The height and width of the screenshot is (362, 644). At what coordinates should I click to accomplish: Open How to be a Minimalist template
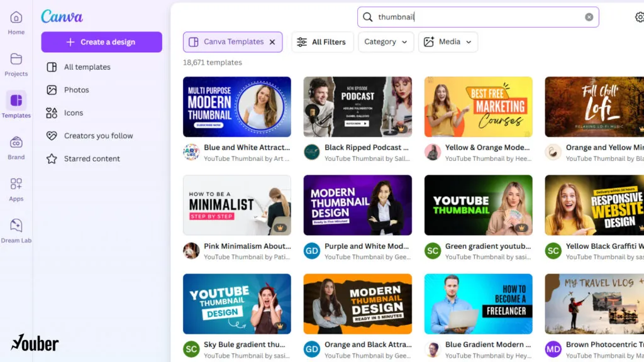(x=237, y=206)
